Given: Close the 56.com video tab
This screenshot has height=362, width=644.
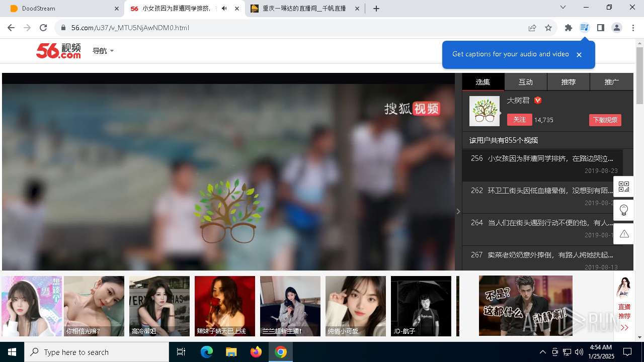Looking at the screenshot, I should 237,9.
